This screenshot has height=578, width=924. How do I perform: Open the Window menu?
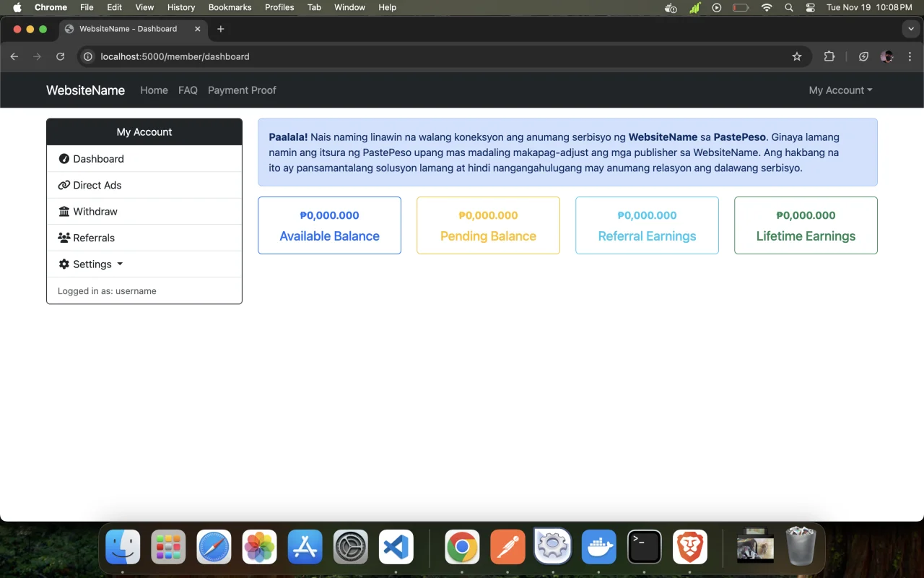coord(349,7)
